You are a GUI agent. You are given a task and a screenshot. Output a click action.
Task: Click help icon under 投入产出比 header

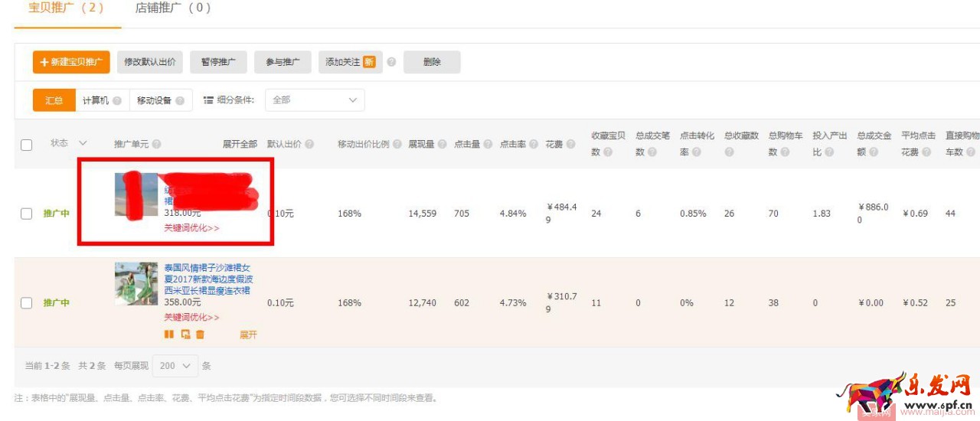coord(829,152)
